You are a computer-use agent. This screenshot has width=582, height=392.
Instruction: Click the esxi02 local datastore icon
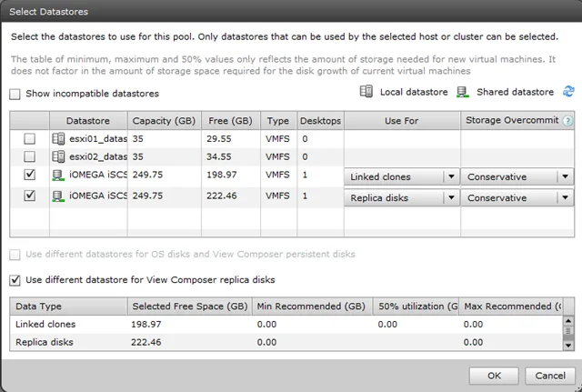coord(58,156)
